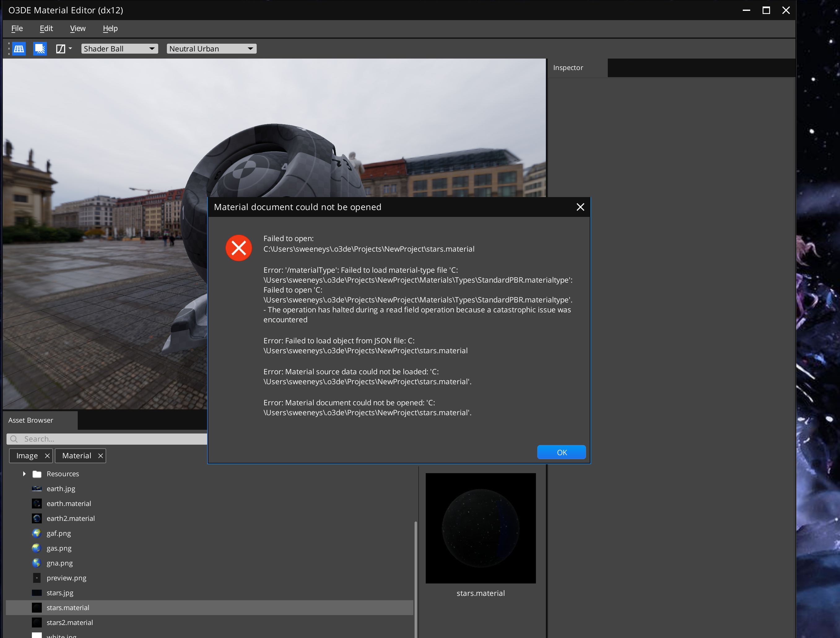The image size is (840, 638).
Task: Select the stars.jpg file icon
Action: 37,593
